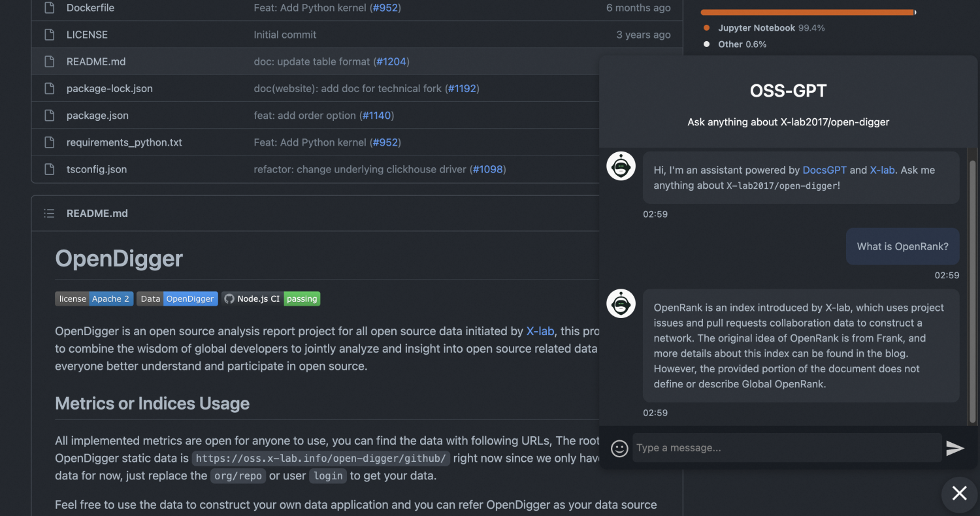
Task: Open pull request #1204 link
Action: (392, 61)
